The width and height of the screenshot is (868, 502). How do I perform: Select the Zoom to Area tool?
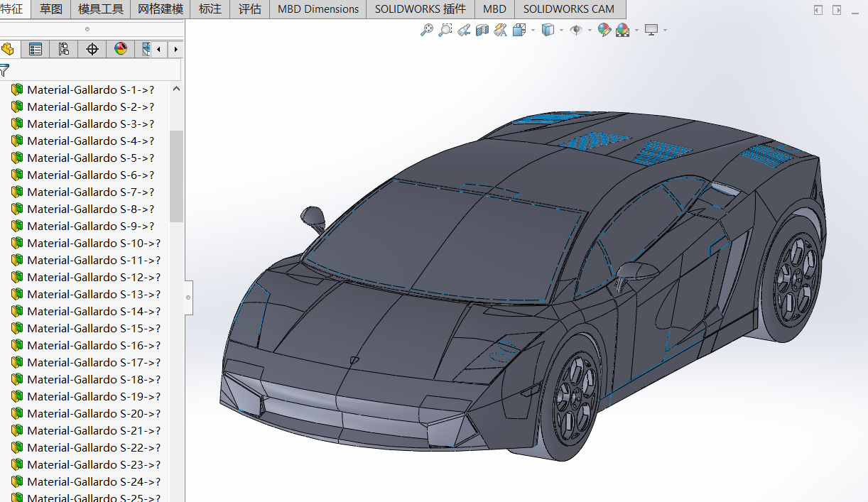[x=445, y=30]
